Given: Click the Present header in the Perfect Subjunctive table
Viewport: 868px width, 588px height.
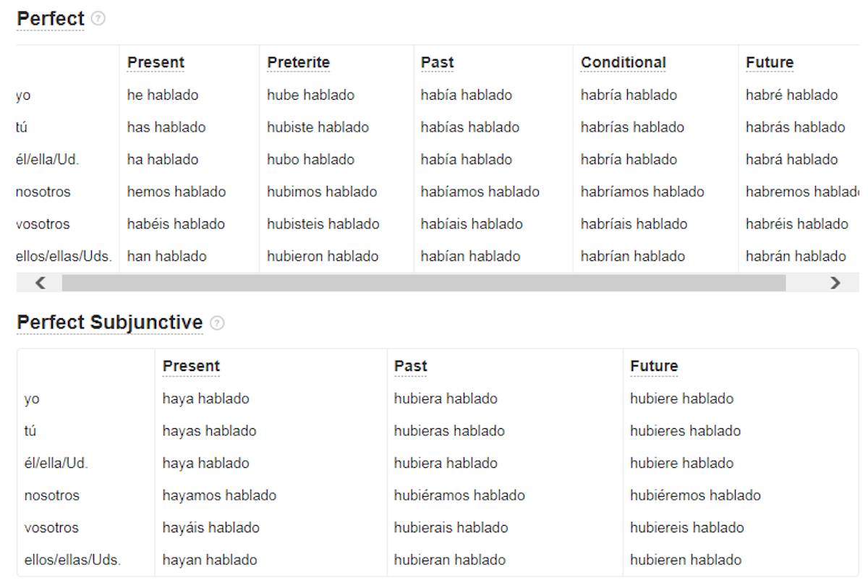Looking at the screenshot, I should click(191, 367).
